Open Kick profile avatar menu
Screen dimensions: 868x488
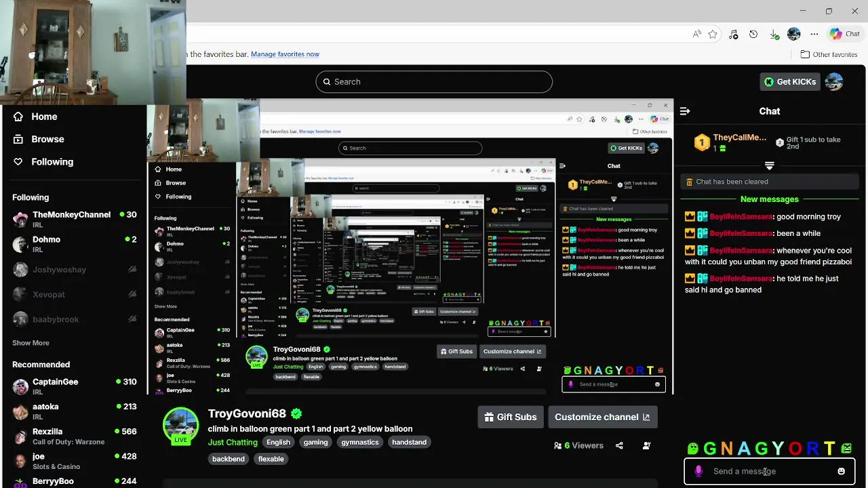[834, 81]
